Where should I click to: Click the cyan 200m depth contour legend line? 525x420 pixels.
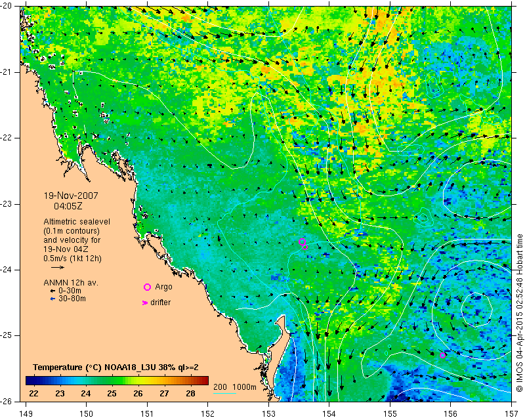[x=224, y=393]
